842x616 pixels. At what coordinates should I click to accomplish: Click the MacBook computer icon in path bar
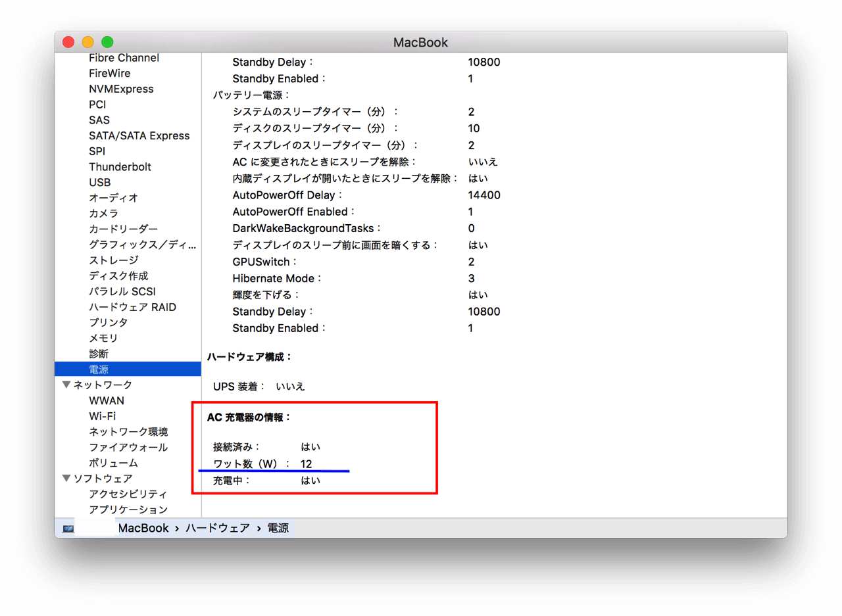click(68, 529)
